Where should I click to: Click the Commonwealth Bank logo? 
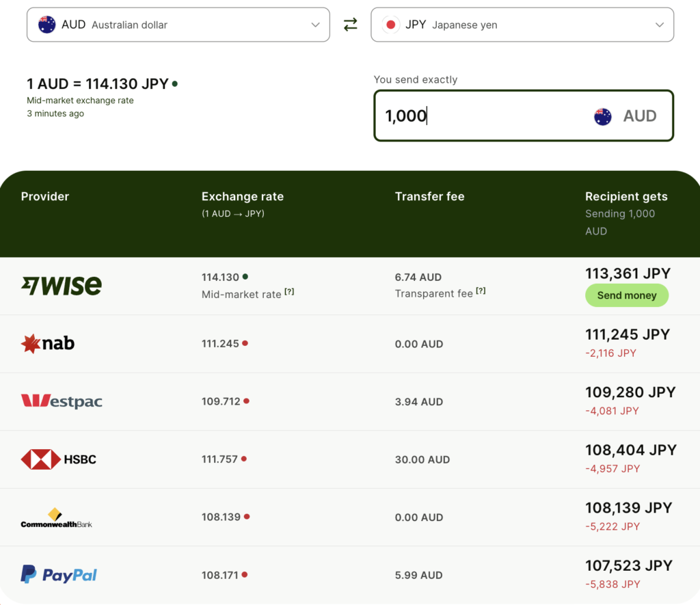tap(56, 518)
